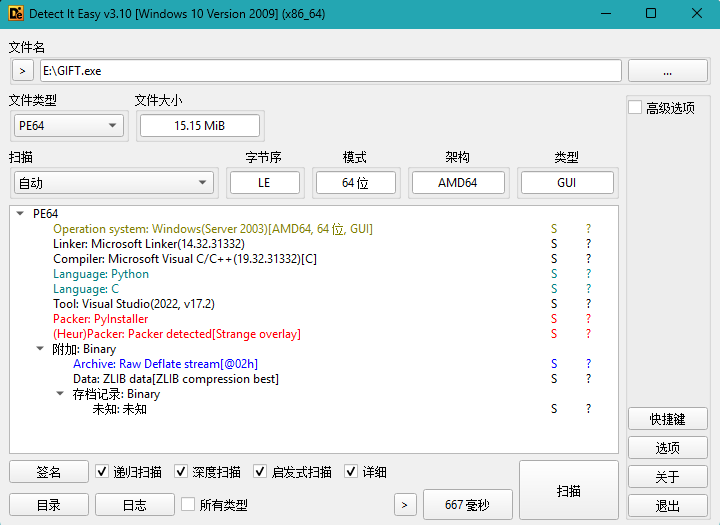Click the 15.15 MiB file size field

point(200,125)
